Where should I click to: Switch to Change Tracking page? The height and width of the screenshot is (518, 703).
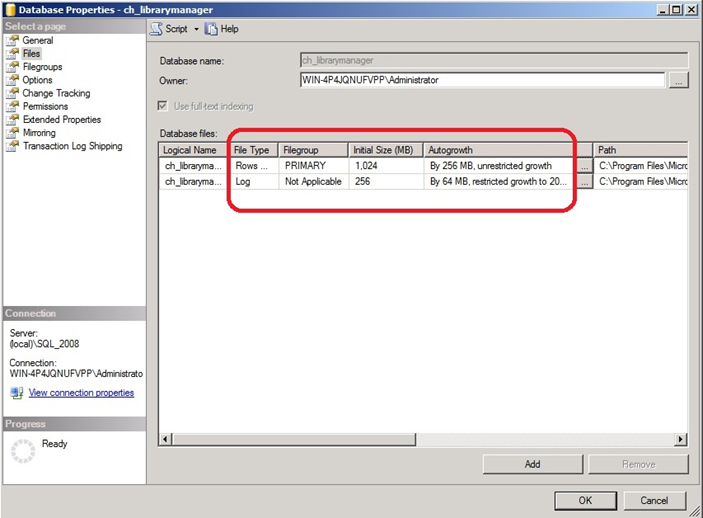pos(56,93)
